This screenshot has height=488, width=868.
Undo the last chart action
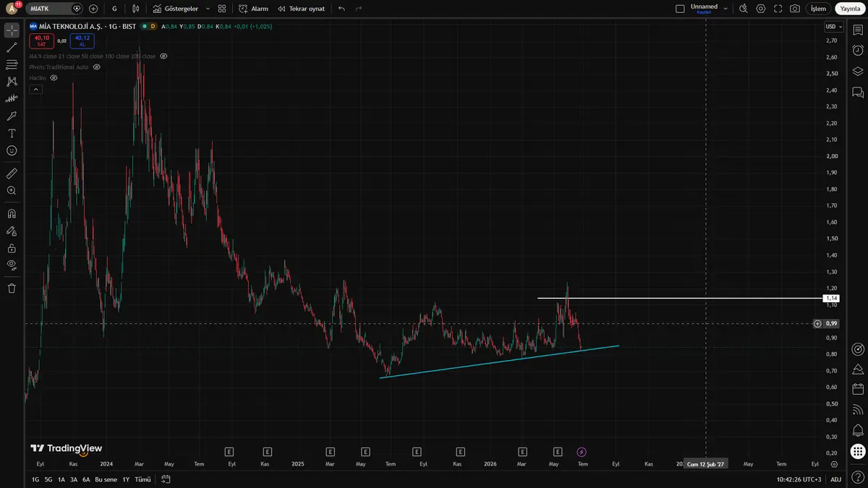[341, 9]
